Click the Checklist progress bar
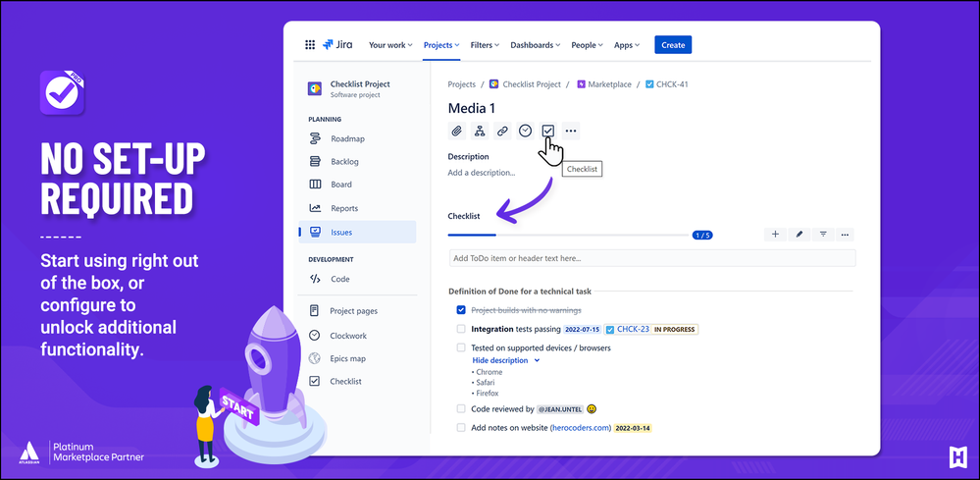Viewport: 980px width, 480px height. point(568,235)
